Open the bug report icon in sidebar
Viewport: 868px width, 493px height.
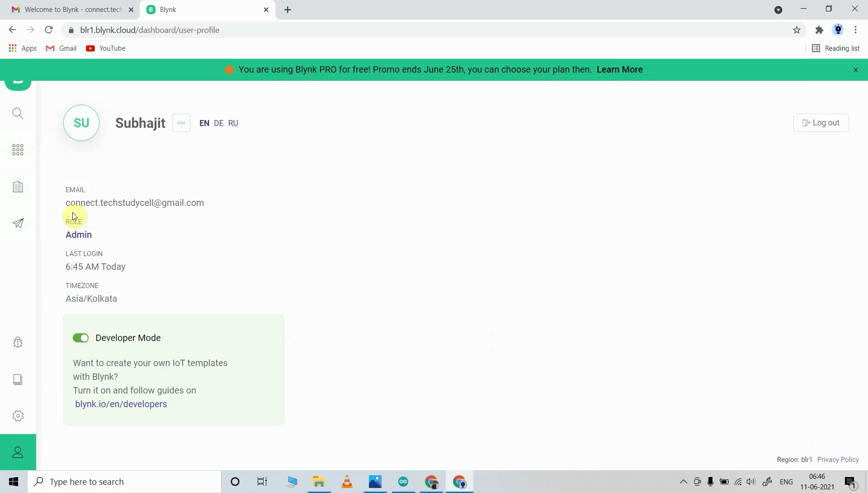18,342
